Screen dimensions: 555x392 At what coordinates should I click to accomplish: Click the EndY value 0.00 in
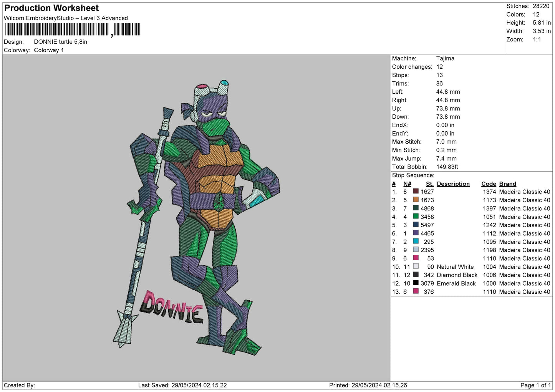(x=445, y=134)
